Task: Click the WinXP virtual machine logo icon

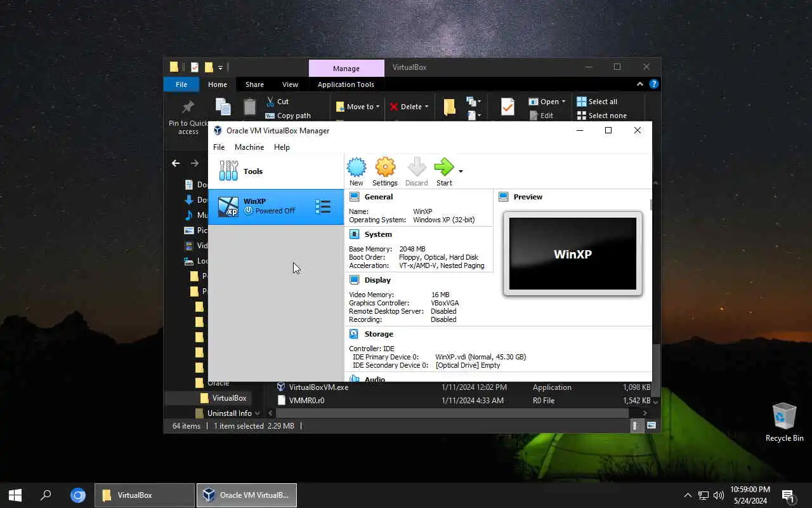Action: 228,207
